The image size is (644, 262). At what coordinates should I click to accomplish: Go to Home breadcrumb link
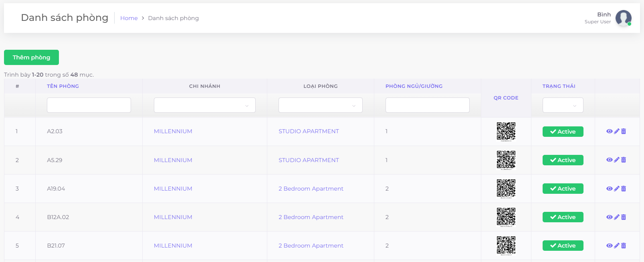pos(129,18)
